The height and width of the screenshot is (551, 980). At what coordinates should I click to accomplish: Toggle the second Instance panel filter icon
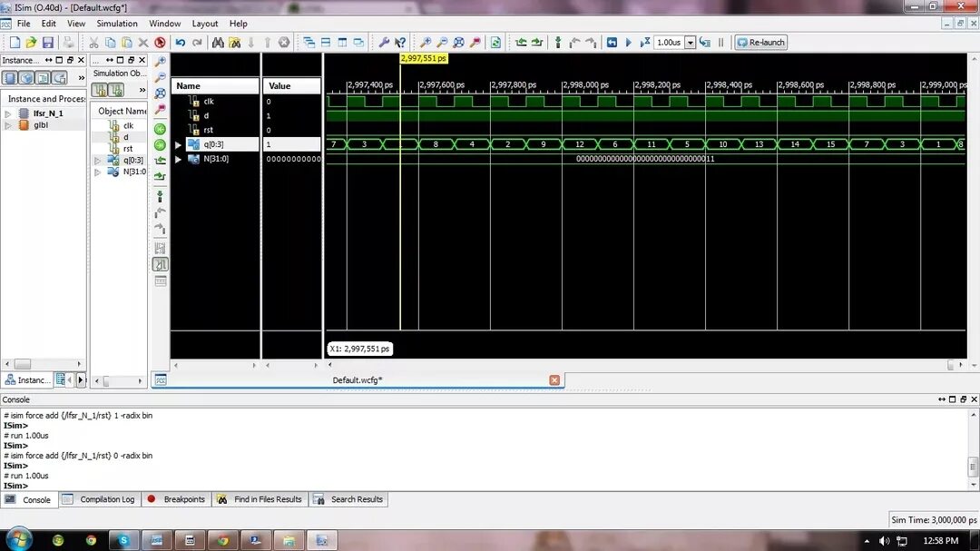26,78
